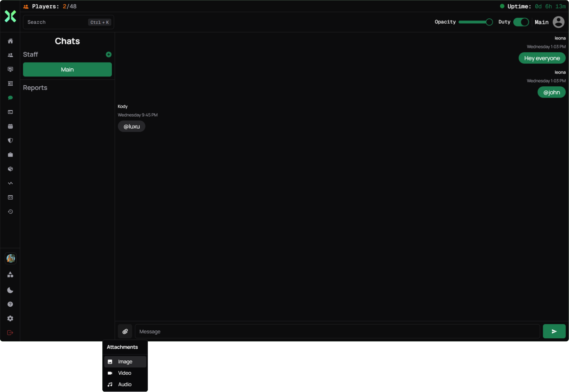Screen dimensions: 569x392
Task: Choose Video from the Attachments menu
Action: (124, 373)
